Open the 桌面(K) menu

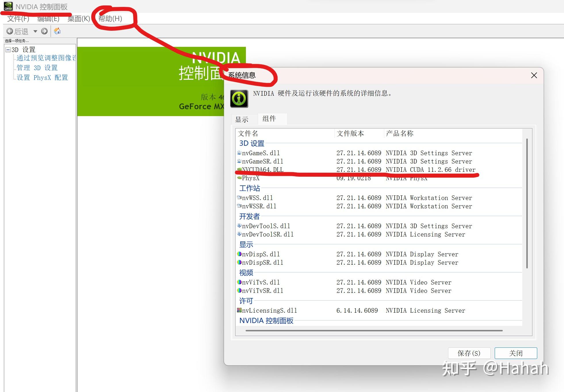tap(79, 19)
